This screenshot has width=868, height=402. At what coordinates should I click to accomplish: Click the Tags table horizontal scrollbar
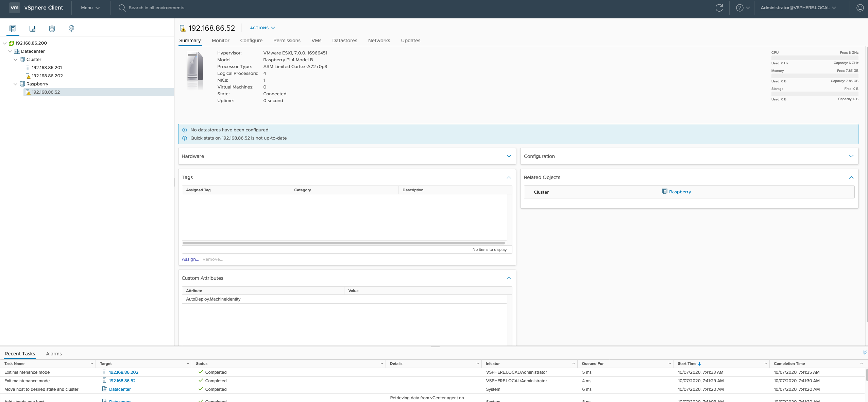343,243
